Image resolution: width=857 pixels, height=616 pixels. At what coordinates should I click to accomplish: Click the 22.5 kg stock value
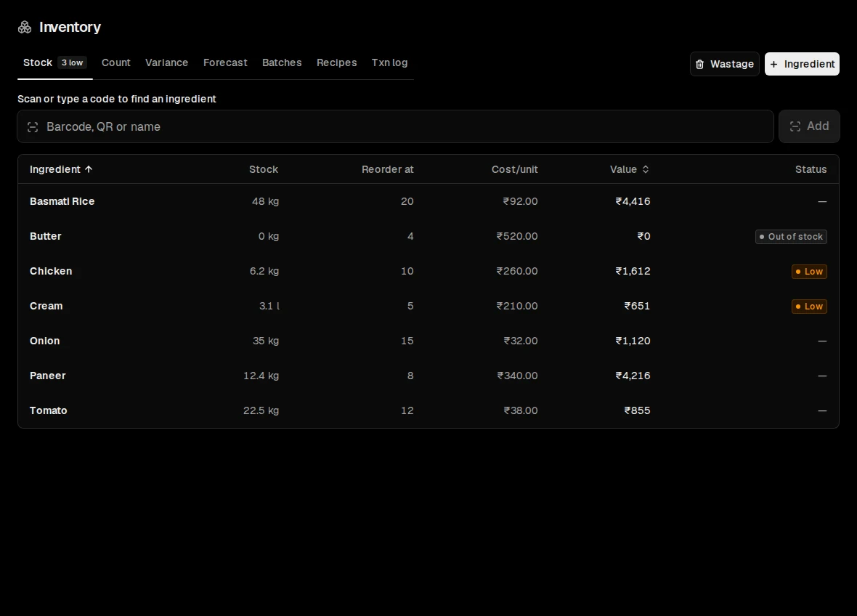tap(261, 411)
